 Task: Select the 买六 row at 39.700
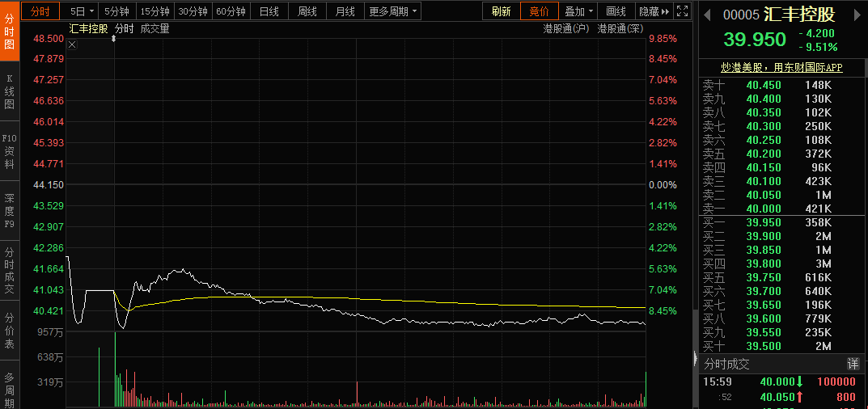[x=783, y=291]
